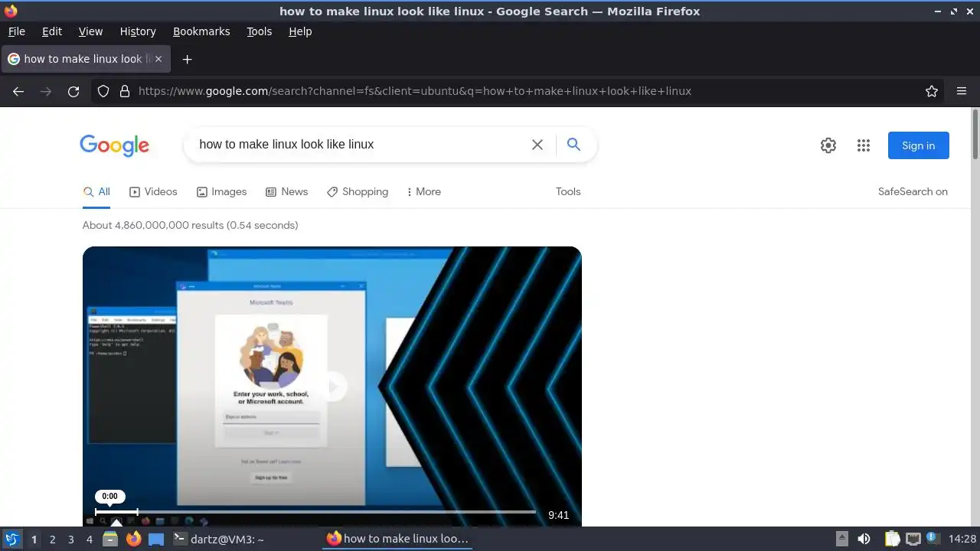Click the Google logo
Screen dimensions: 980x551
[x=114, y=145]
